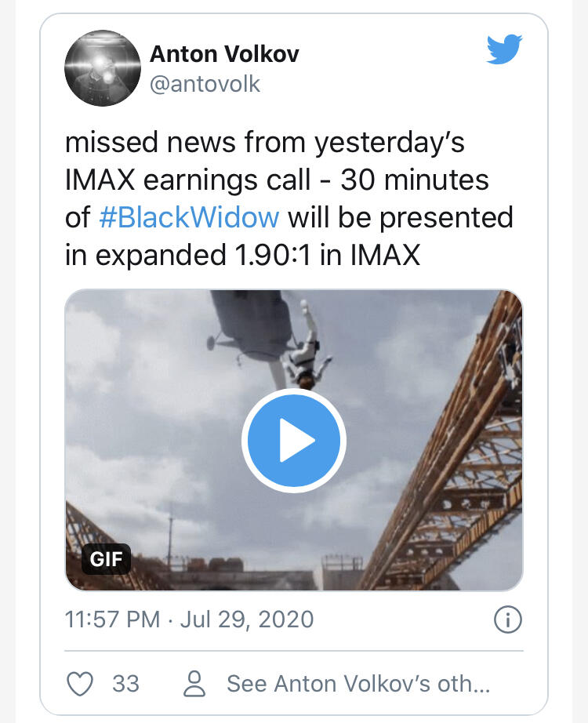The height and width of the screenshot is (723, 588).
Task: Like the tweet with heart icon
Action: [x=80, y=684]
